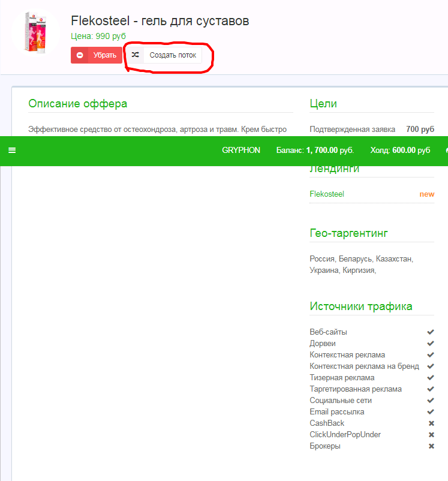Screen dimensions: 448x481
Task: Click the checkmark next to Социальные сети
Action: tap(430, 400)
